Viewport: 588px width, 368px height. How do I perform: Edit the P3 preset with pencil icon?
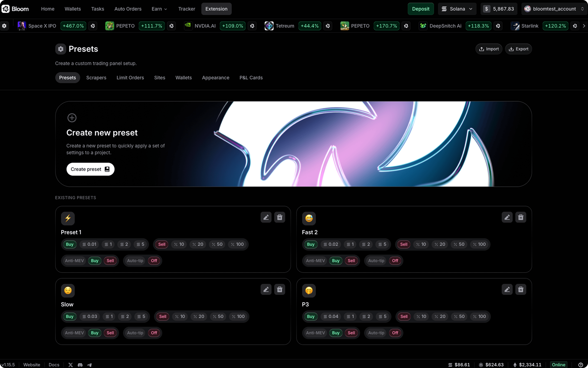pos(507,289)
